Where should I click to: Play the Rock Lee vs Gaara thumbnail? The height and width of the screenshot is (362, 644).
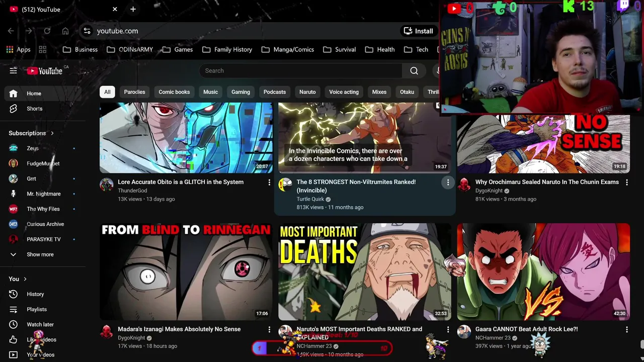pyautogui.click(x=543, y=271)
